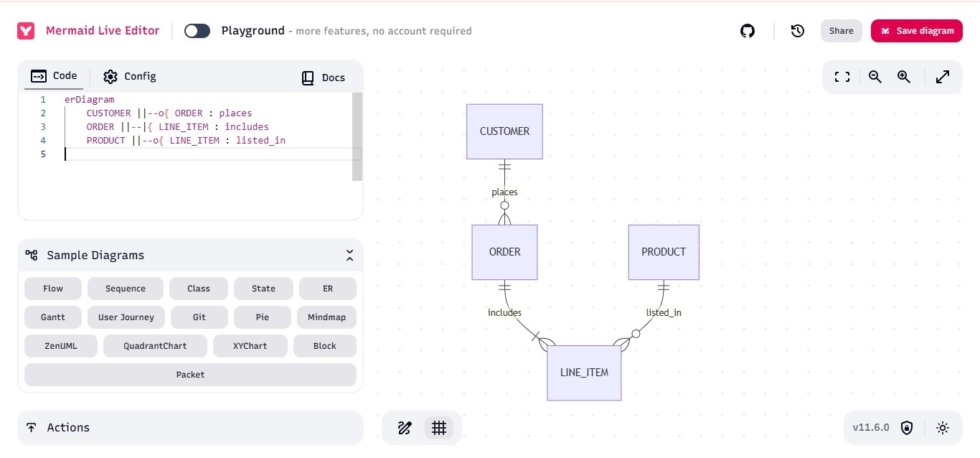Click 'places' in code line 2

point(236,113)
